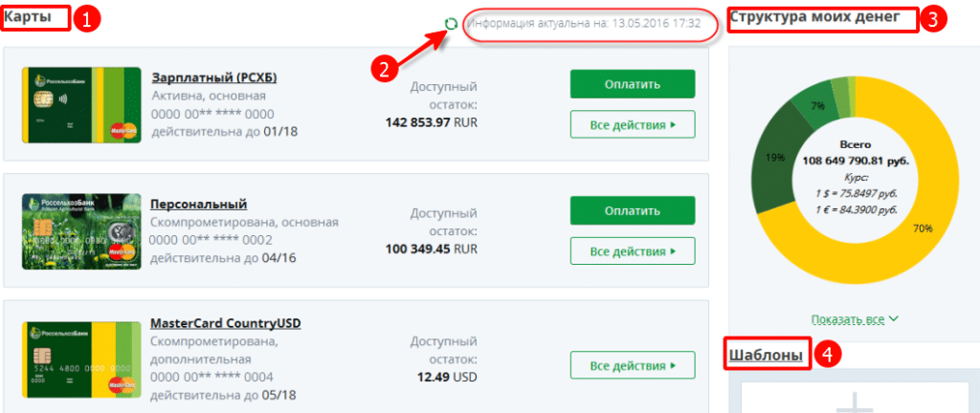Open the Зарплатный (РСХБ) card details link

[x=214, y=78]
